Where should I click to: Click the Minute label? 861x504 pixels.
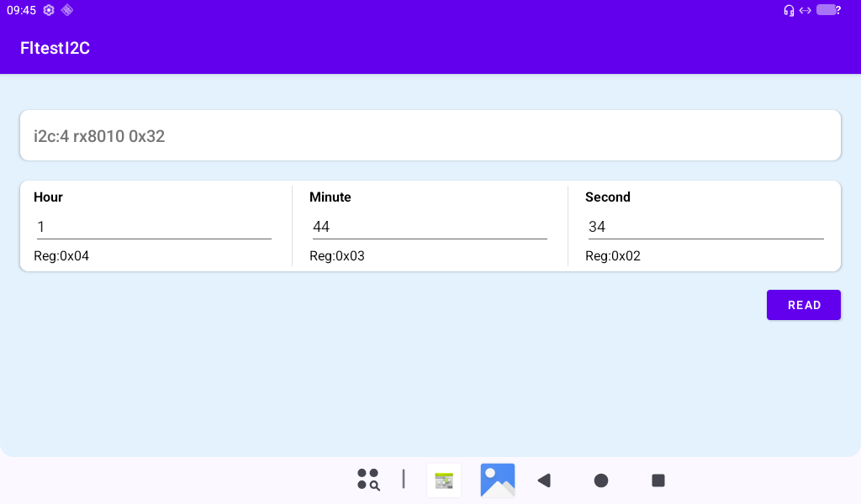click(330, 197)
